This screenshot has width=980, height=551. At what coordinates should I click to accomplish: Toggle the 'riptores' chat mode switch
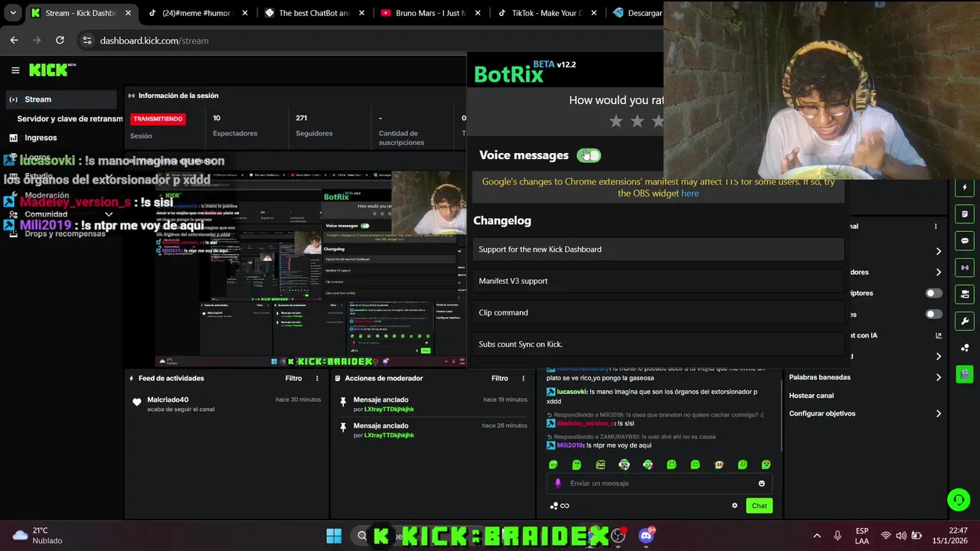933,293
